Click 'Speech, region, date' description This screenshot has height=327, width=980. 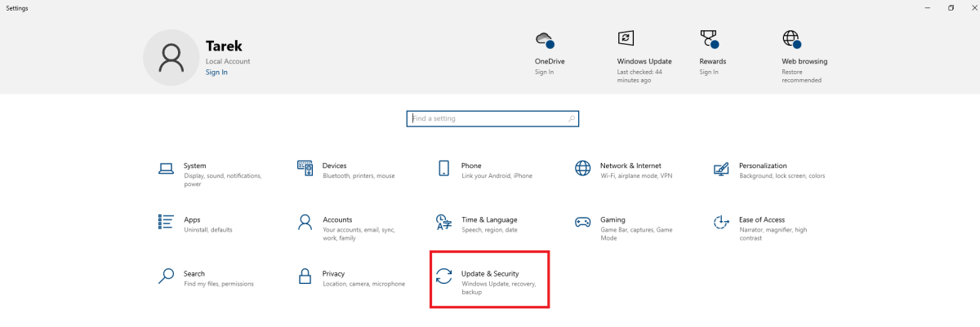[489, 230]
